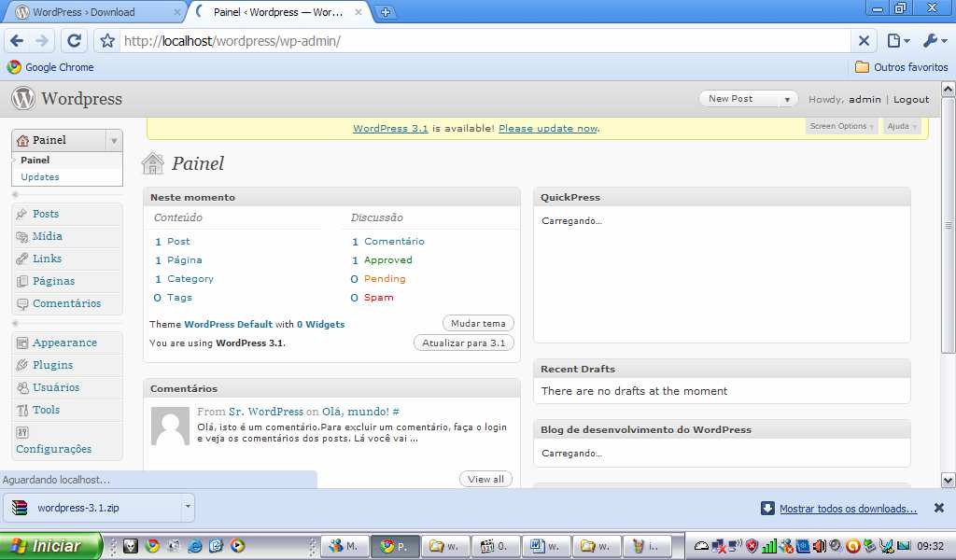This screenshot has width=956, height=560.
Task: Open the admin profile link
Action: coord(865,99)
